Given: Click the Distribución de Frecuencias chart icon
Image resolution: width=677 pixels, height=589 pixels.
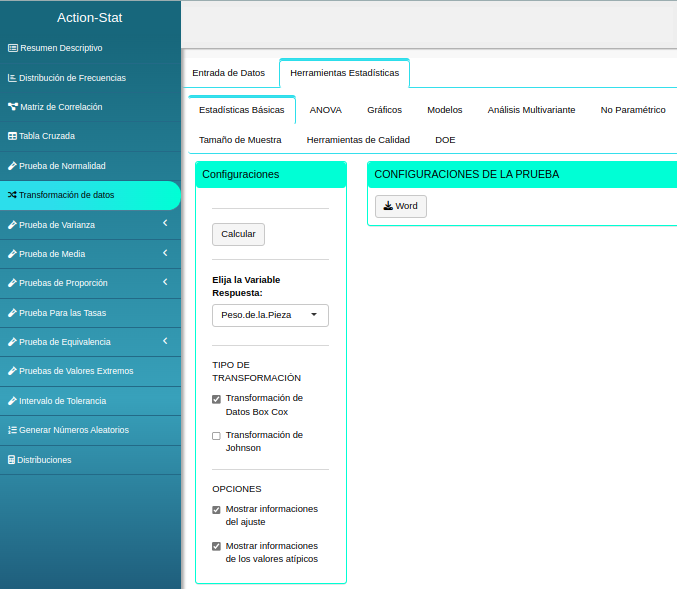Looking at the screenshot, I should (12, 78).
